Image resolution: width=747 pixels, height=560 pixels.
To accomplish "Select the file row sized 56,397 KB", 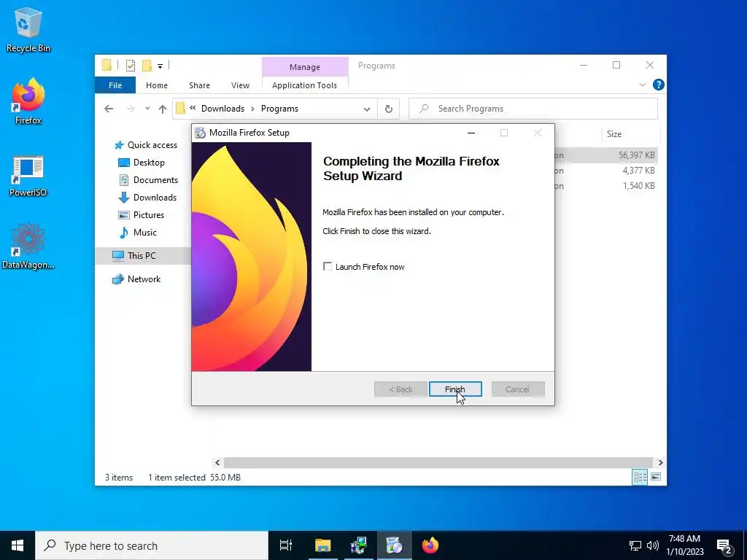I will (x=606, y=155).
